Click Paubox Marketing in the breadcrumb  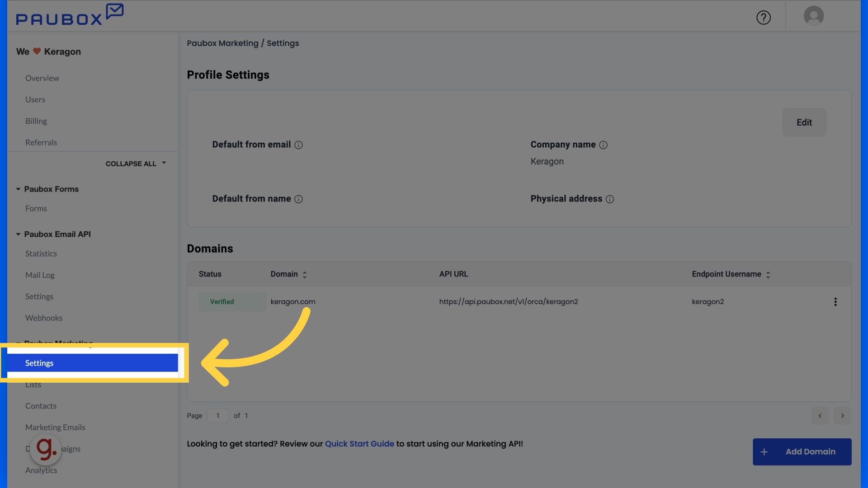pos(222,43)
